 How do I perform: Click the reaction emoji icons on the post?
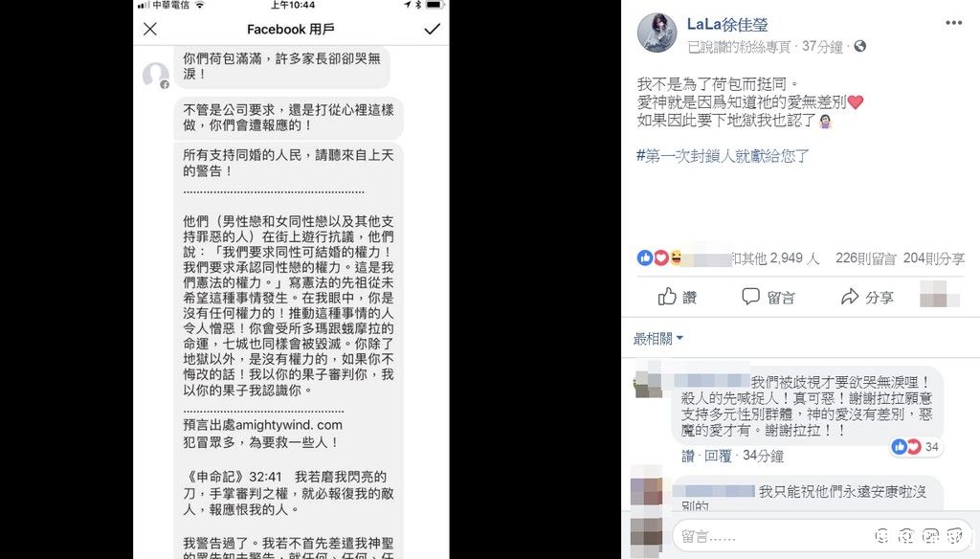tap(659, 257)
